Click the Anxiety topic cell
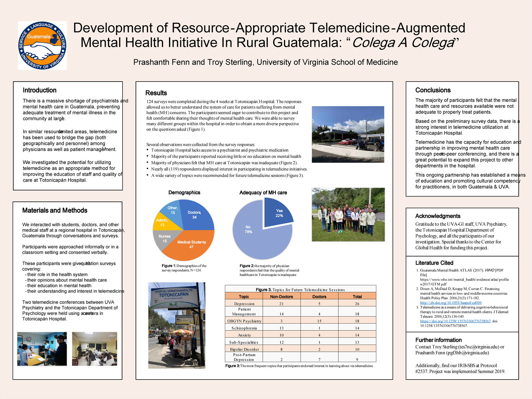 (x=244, y=335)
